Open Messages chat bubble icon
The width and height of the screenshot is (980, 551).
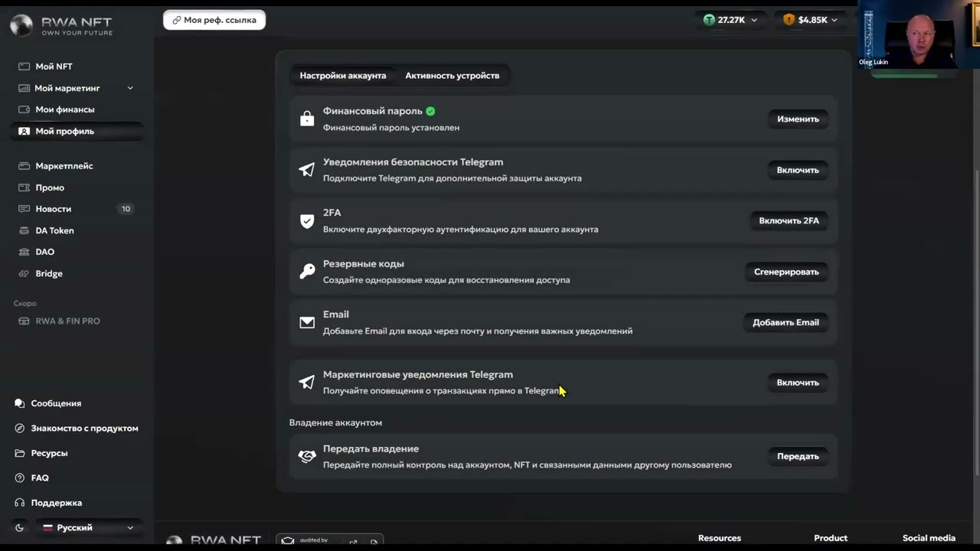tap(20, 403)
